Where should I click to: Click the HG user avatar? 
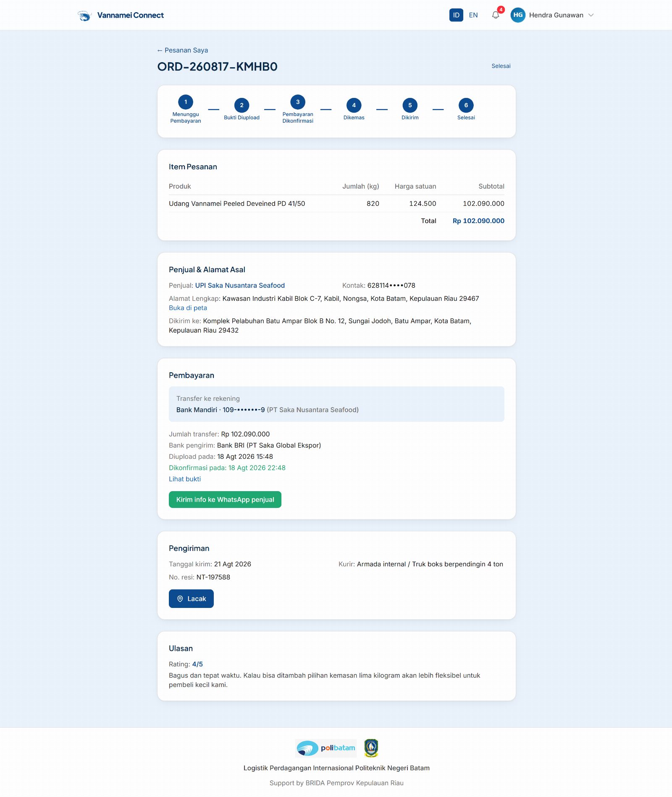(x=518, y=15)
